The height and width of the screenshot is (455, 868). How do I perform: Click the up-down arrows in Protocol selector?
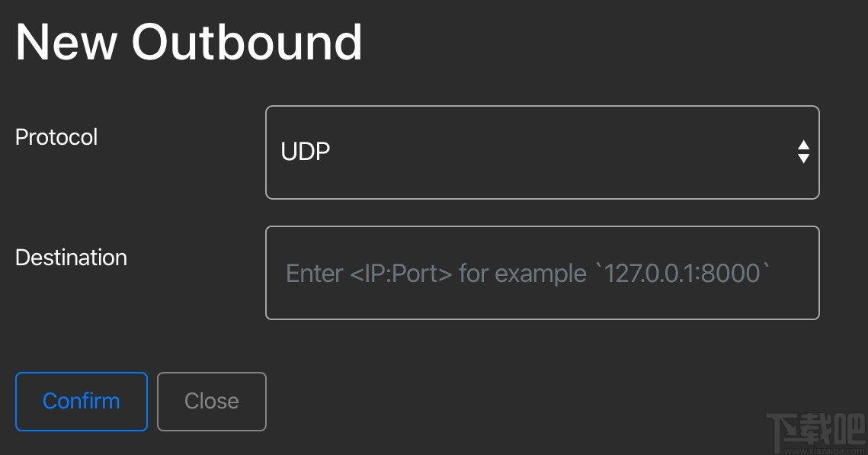[x=803, y=152]
